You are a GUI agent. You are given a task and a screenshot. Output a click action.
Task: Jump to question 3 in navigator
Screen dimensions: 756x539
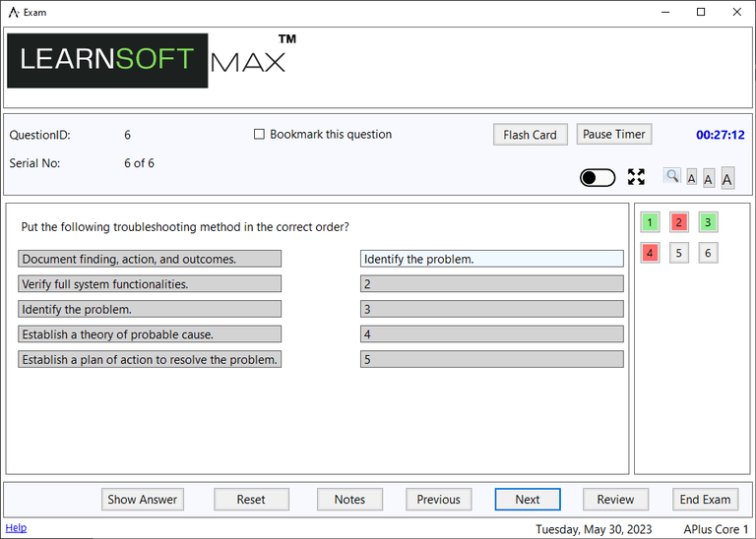708,222
